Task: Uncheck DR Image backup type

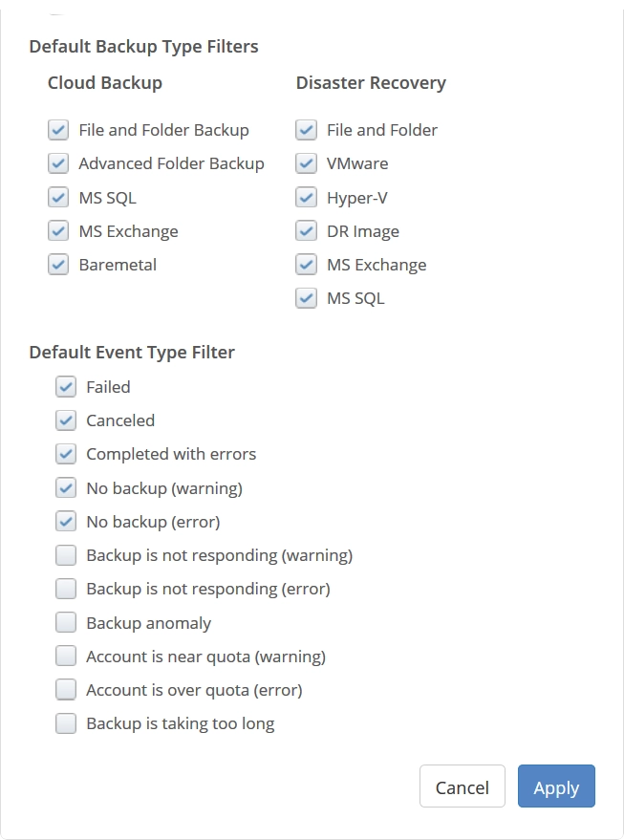Action: click(306, 231)
